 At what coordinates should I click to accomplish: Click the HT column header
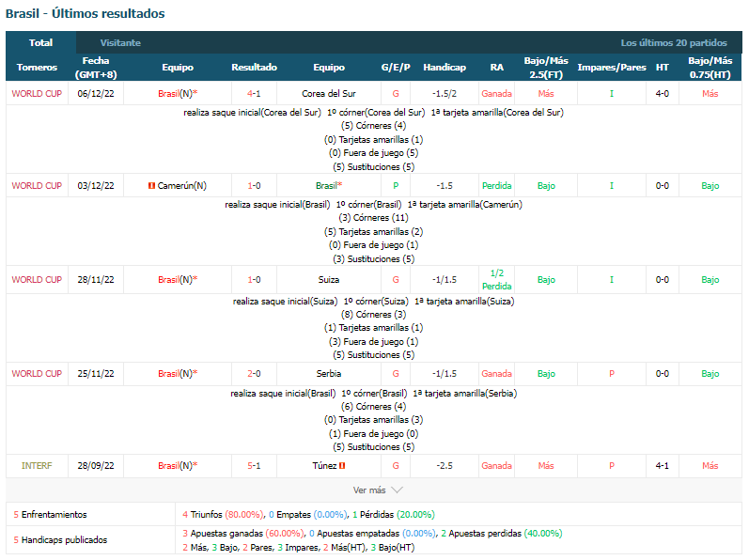click(662, 68)
